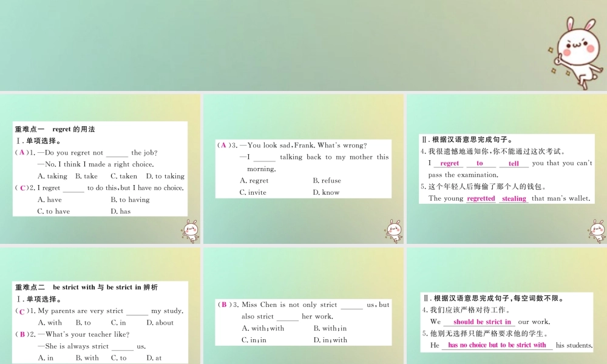Viewport: 607px width, 364px height.
Task: Click the heading '重难点二 be strict with 与 be strict in 辨析'
Action: coord(86,288)
